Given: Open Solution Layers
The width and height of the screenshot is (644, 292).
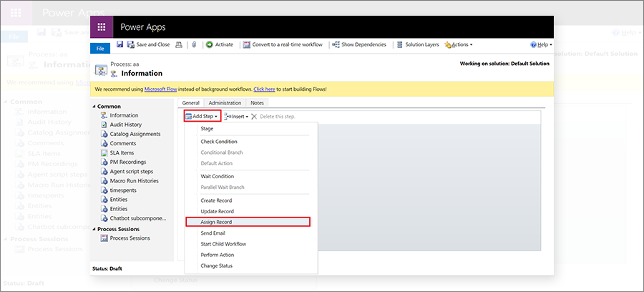Looking at the screenshot, I should coord(418,45).
